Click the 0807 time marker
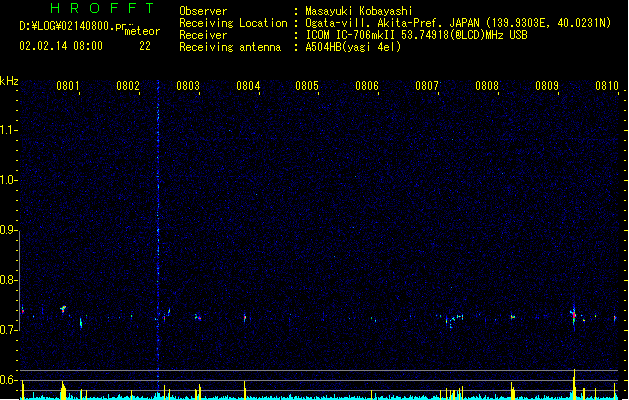Screen dimensions: 629x400 [427, 86]
